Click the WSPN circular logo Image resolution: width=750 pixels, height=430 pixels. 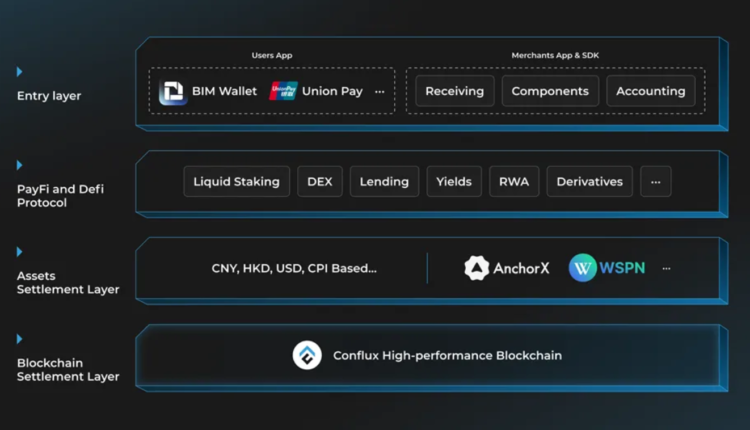[x=583, y=268]
